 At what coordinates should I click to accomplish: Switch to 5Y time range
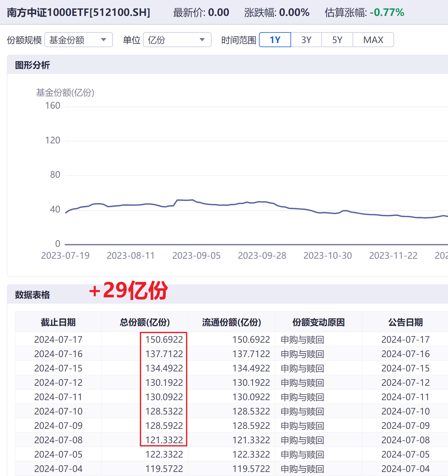pos(337,40)
